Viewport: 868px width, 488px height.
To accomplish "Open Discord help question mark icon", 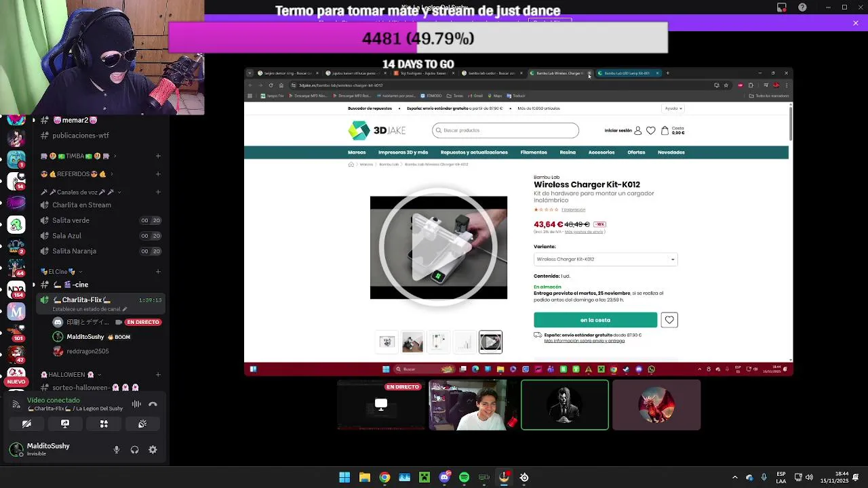I will click(x=803, y=7).
